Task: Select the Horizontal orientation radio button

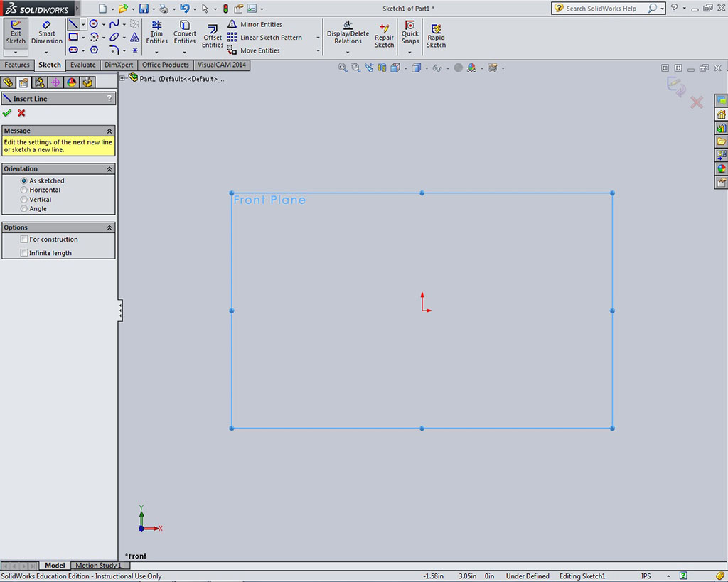Action: pyautogui.click(x=24, y=190)
